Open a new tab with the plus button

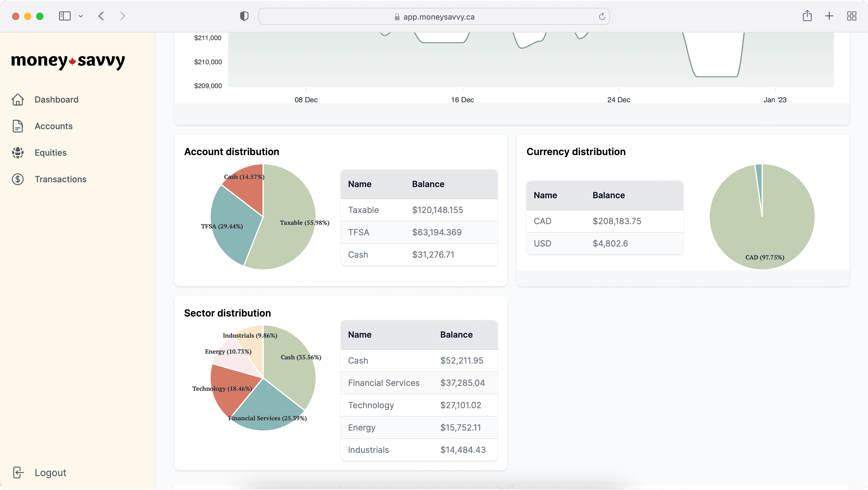(x=829, y=16)
